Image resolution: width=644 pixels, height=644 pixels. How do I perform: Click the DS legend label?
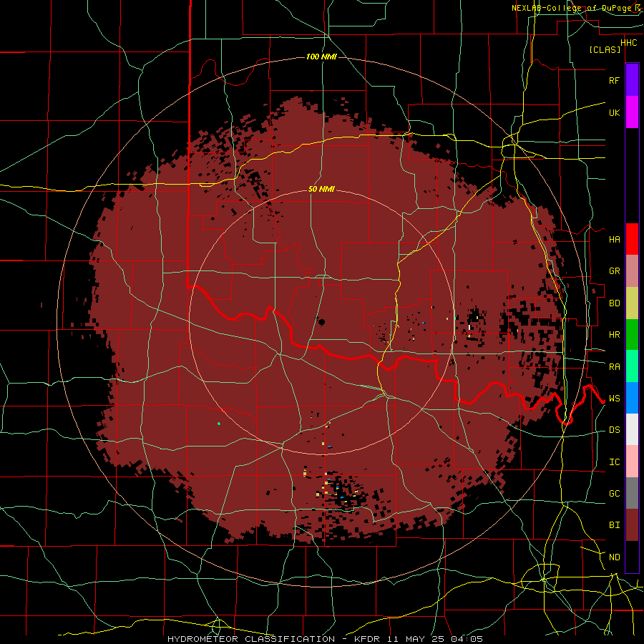point(614,430)
